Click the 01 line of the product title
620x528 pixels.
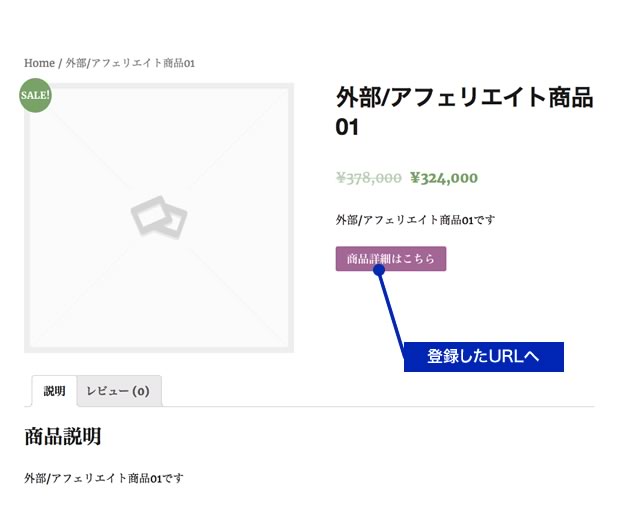pos(347,127)
